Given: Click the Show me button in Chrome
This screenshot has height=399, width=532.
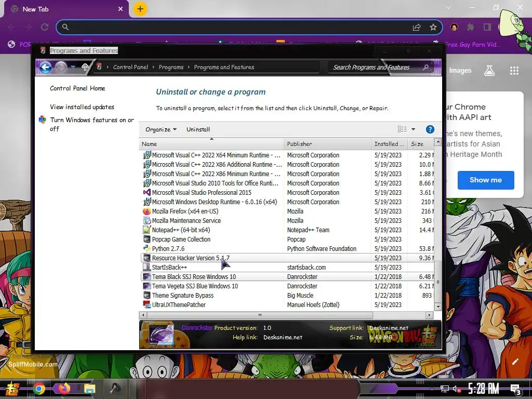Looking at the screenshot, I should pos(486,180).
